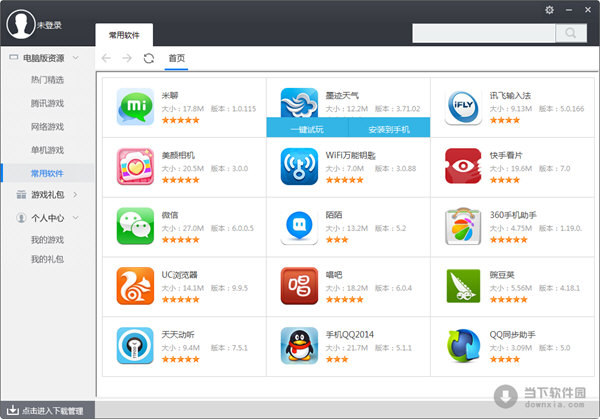Image resolution: width=600 pixels, height=419 pixels.
Task: Open the WiFi万能钥匙 app icon
Action: click(x=299, y=166)
